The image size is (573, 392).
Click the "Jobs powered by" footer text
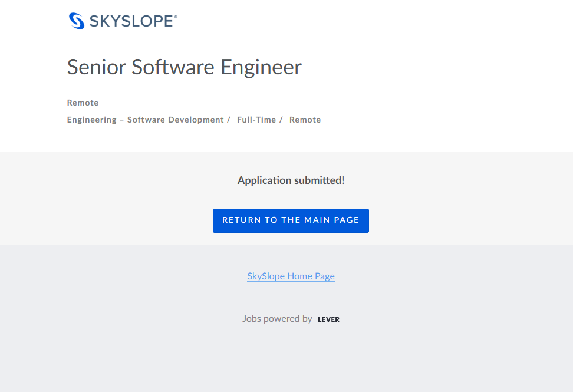coord(277,319)
